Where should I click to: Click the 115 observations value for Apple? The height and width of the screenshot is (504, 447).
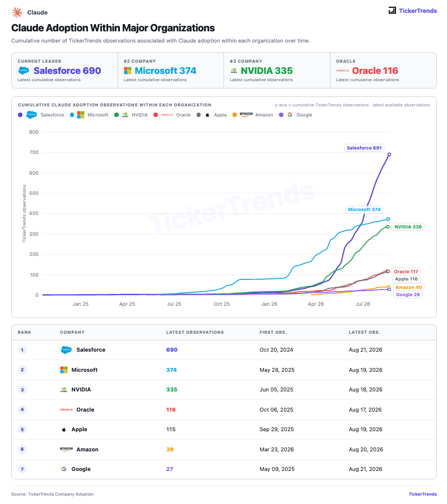click(171, 430)
